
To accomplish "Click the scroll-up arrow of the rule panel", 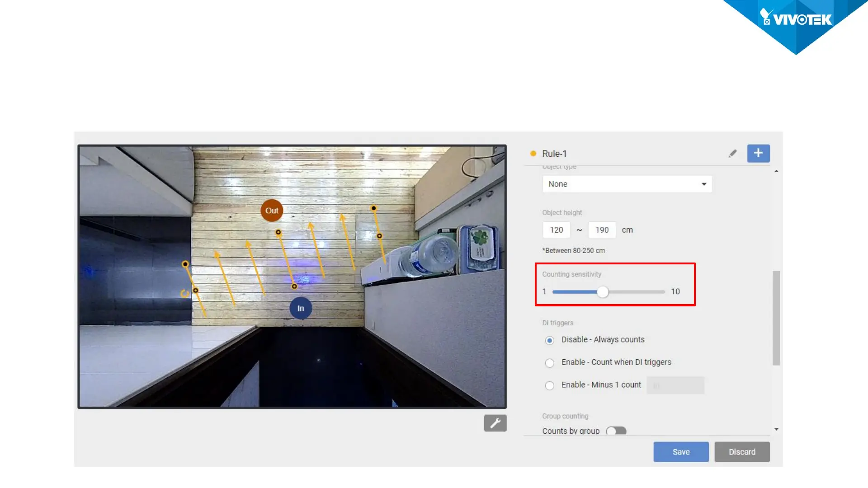I will (776, 171).
